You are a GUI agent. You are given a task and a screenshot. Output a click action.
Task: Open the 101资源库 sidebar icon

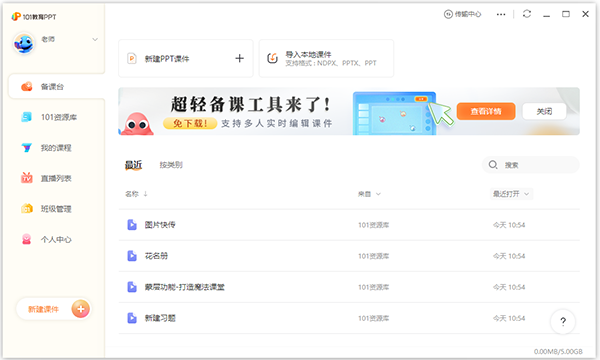26,117
